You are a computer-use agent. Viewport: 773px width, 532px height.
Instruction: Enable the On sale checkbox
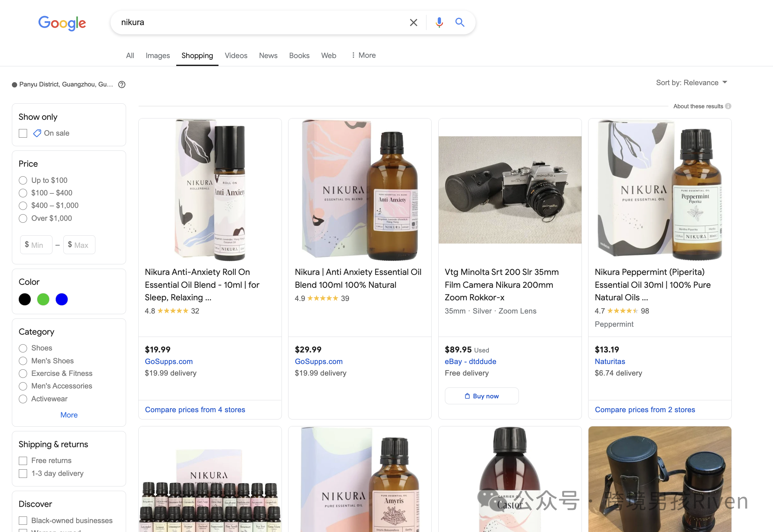tap(23, 133)
